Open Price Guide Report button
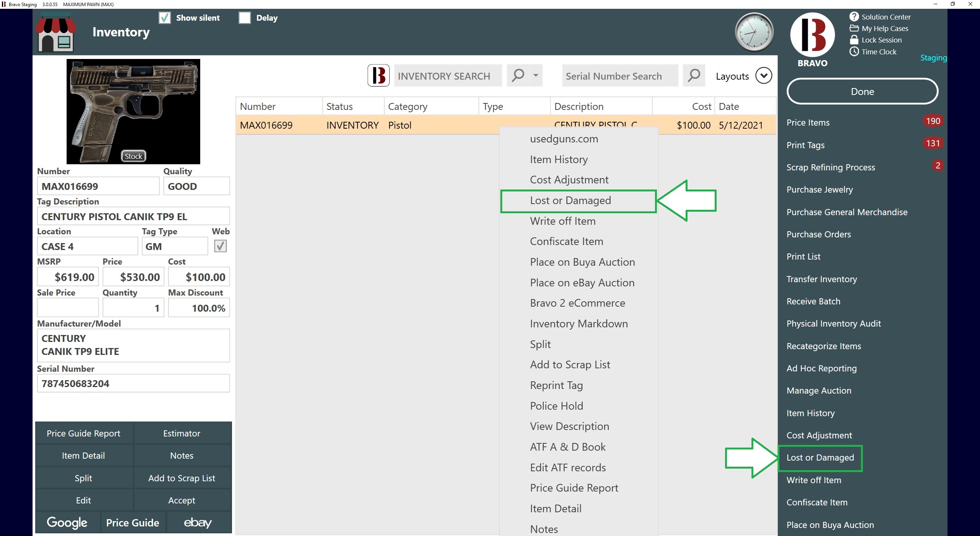Viewport: 980px width, 536px height. point(83,433)
